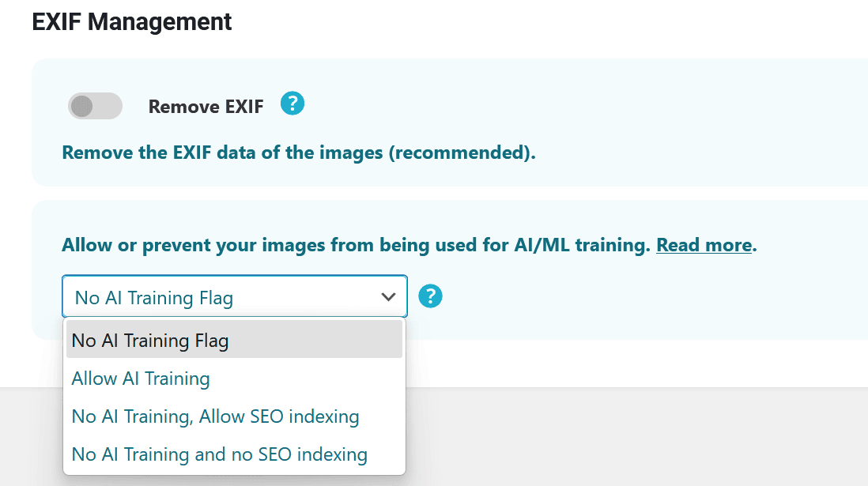Image resolution: width=868 pixels, height=486 pixels.
Task: Choose "Allow AI Training" from the list
Action: click(x=141, y=379)
